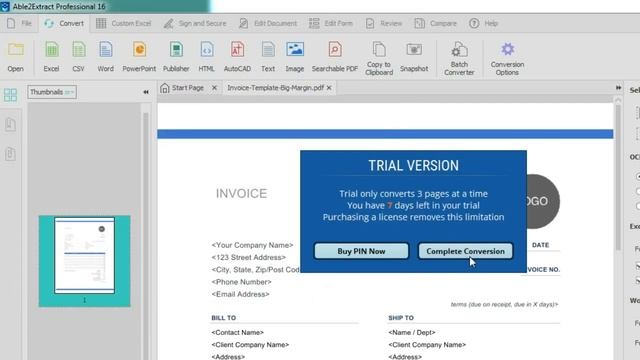Click the <Your Company Name> placeholder

[252, 245]
